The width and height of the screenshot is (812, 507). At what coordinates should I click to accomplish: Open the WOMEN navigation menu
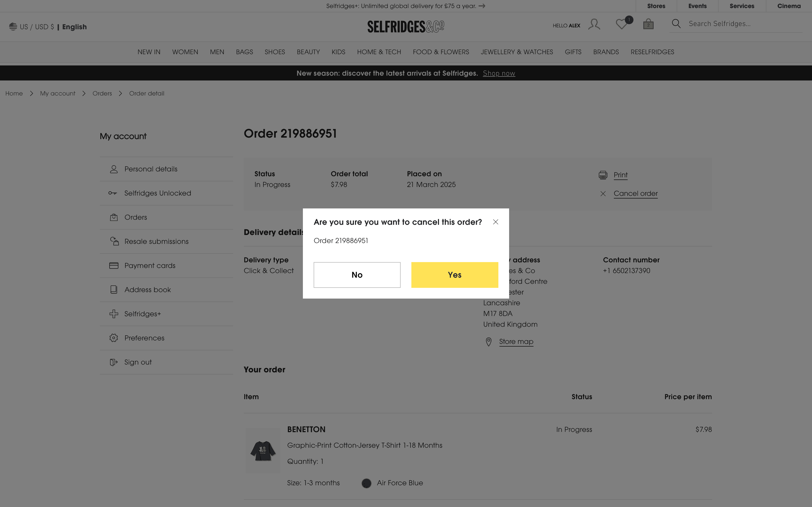click(185, 52)
